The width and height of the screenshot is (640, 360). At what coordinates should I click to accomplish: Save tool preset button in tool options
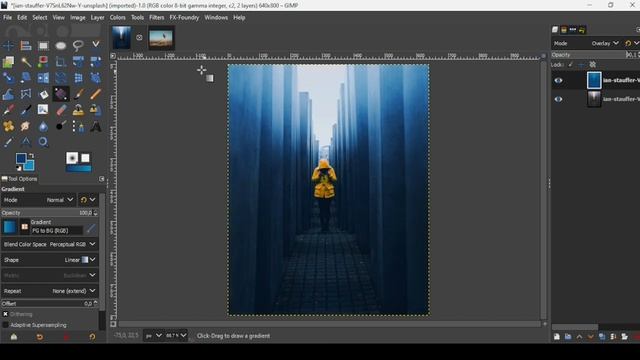tap(13, 337)
